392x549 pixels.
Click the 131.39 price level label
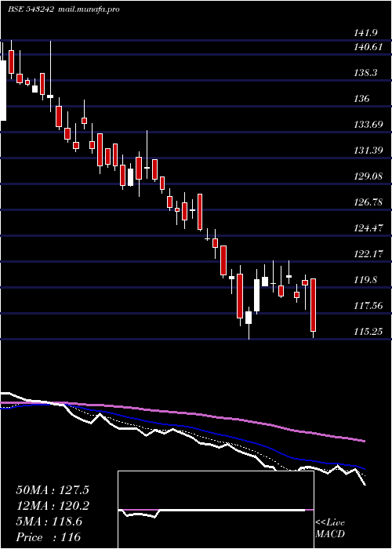[x=368, y=151]
